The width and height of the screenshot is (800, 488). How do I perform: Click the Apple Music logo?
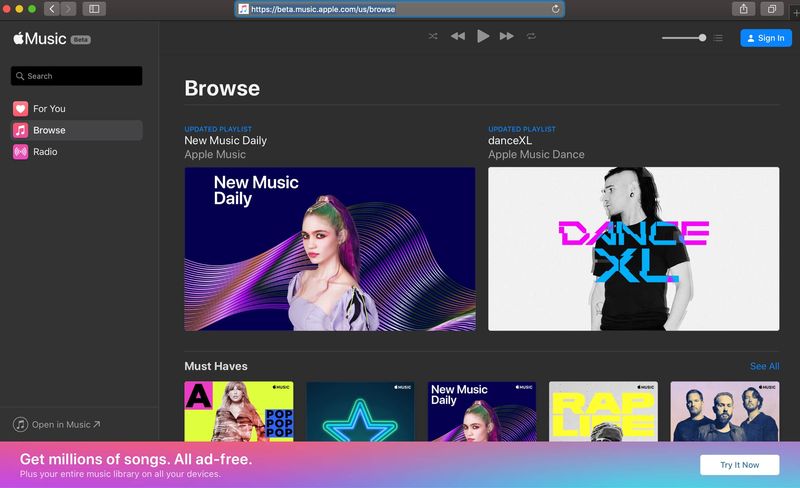coord(40,39)
